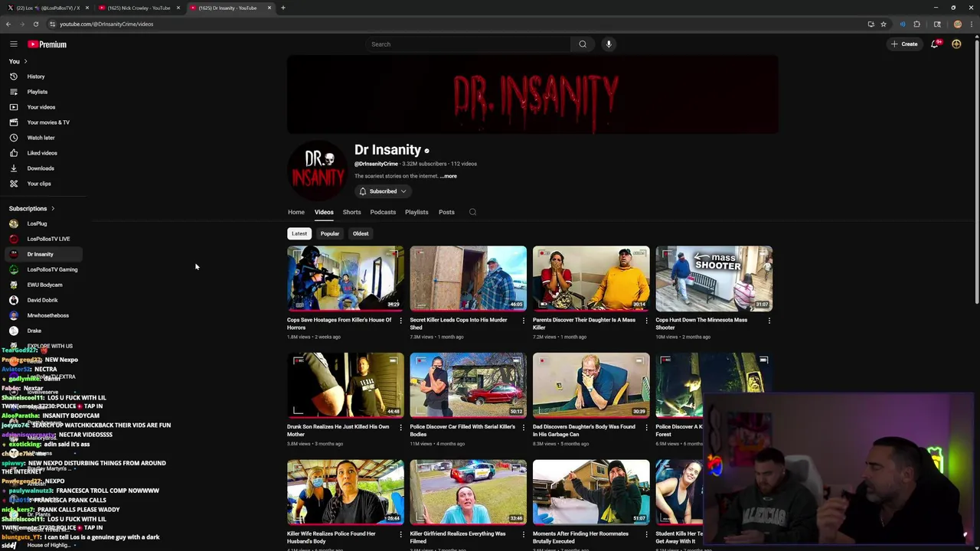Open a new browser tab
This screenshot has width=980, height=551.
(x=283, y=8)
